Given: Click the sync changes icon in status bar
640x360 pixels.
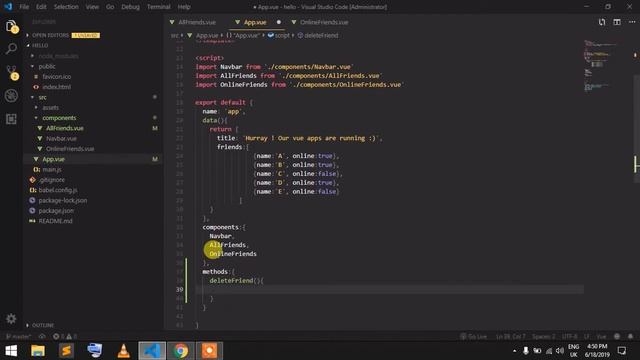Looking at the screenshot, I should pyautogui.click(x=42, y=337).
